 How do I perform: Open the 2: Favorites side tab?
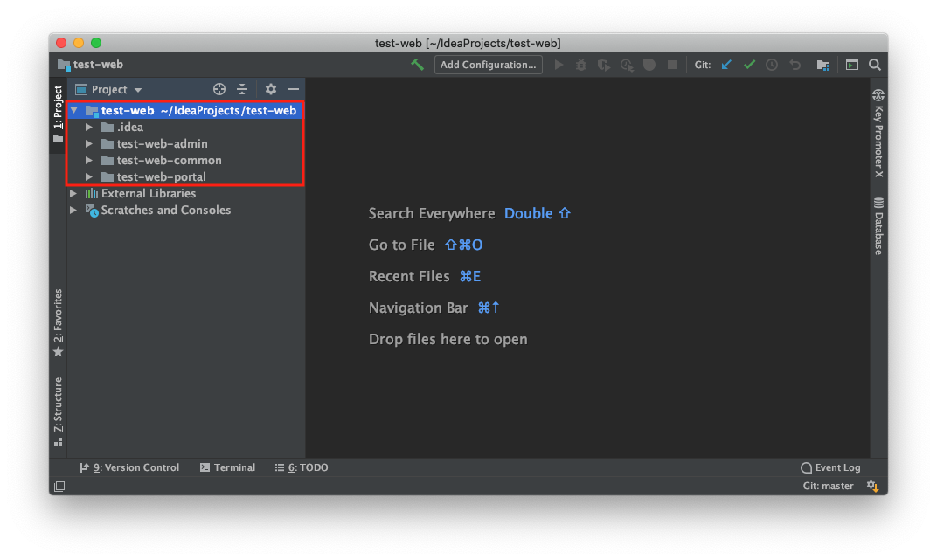click(58, 323)
